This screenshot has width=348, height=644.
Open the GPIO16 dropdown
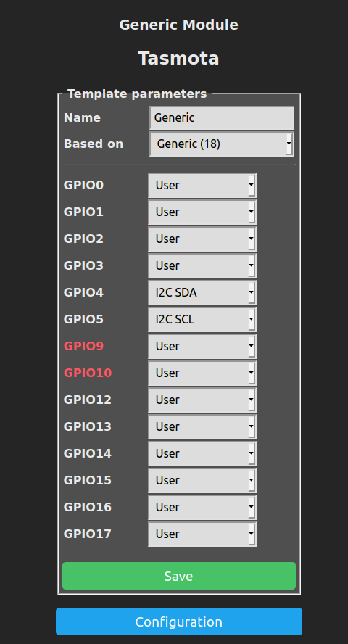(x=202, y=507)
